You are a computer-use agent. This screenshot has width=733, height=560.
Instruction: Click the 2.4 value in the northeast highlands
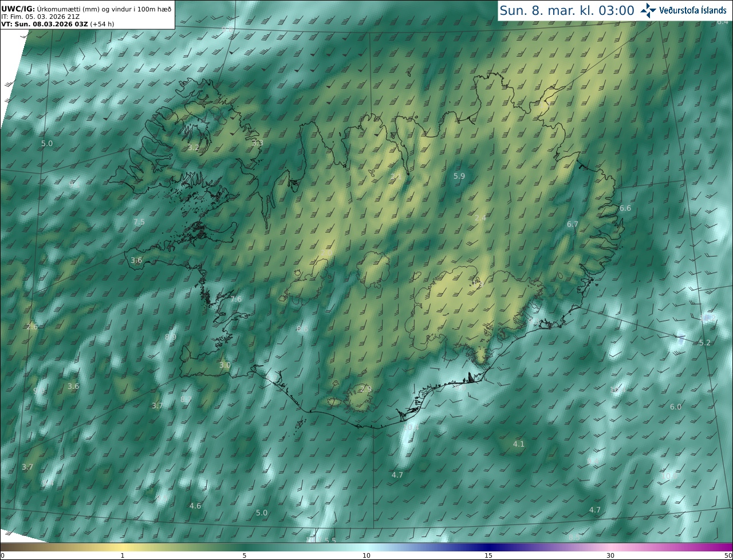click(480, 218)
